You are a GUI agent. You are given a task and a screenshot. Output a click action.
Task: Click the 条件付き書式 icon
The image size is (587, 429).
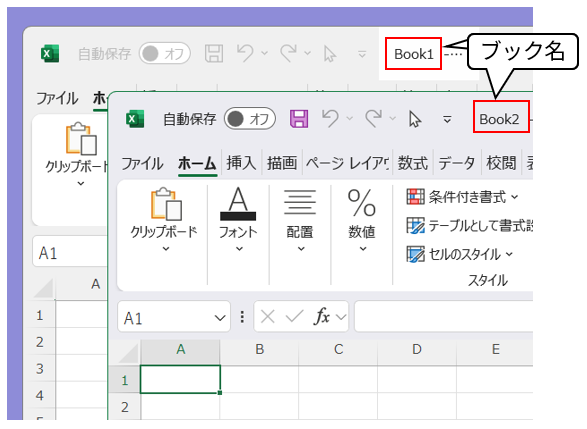coord(416,197)
